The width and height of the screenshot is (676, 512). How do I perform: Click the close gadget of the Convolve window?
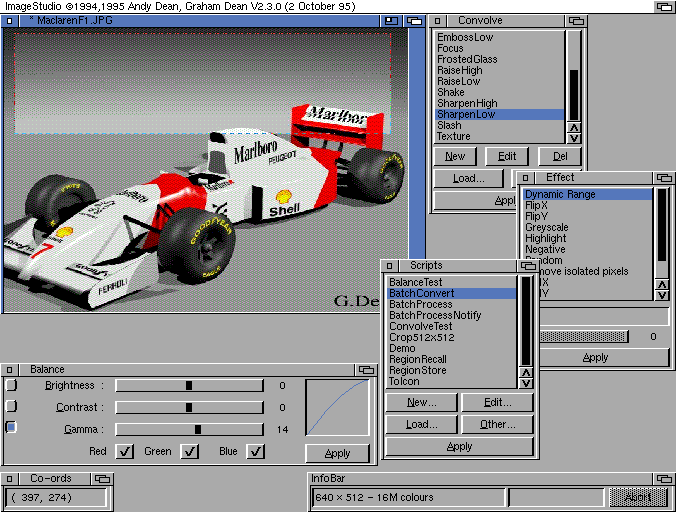click(438, 21)
